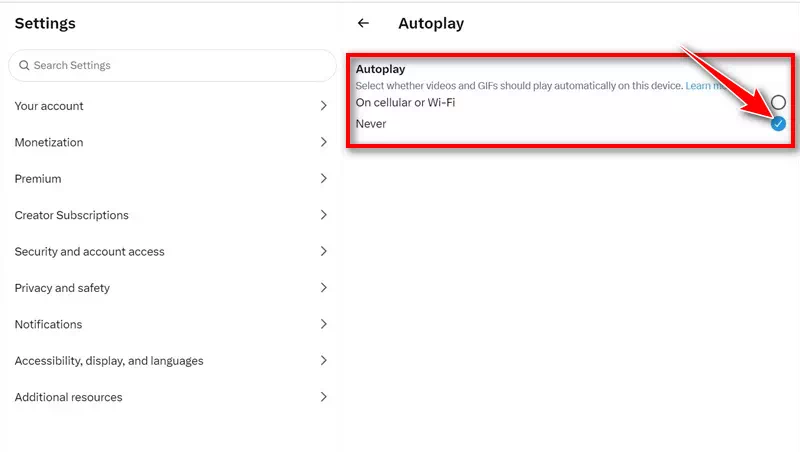The width and height of the screenshot is (800, 452).
Task: Click the Never option label
Action: point(371,124)
